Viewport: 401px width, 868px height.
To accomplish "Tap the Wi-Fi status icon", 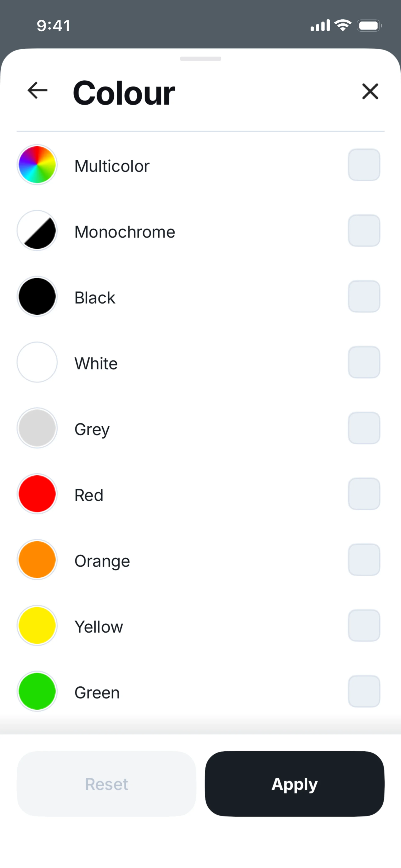I will point(343,26).
